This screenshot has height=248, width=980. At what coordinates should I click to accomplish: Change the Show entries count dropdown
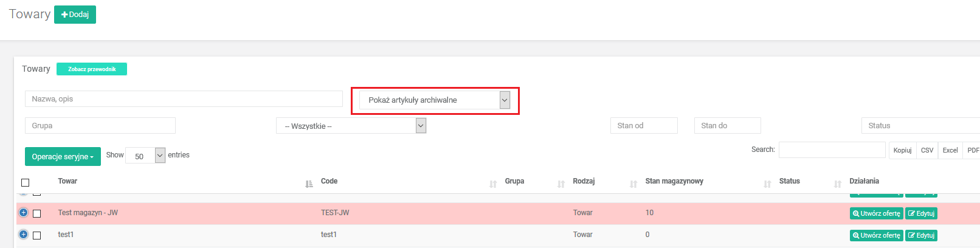[x=145, y=156]
